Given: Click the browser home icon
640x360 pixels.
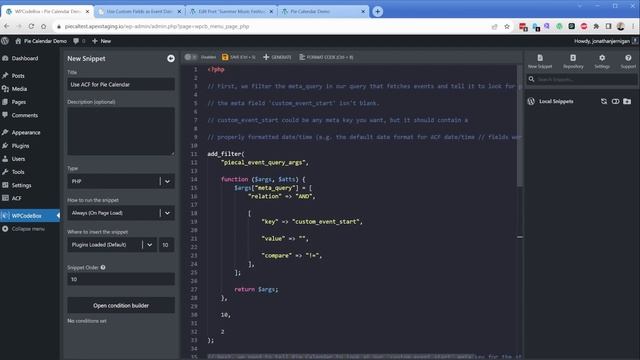Looking at the screenshot, I should click(44, 26).
